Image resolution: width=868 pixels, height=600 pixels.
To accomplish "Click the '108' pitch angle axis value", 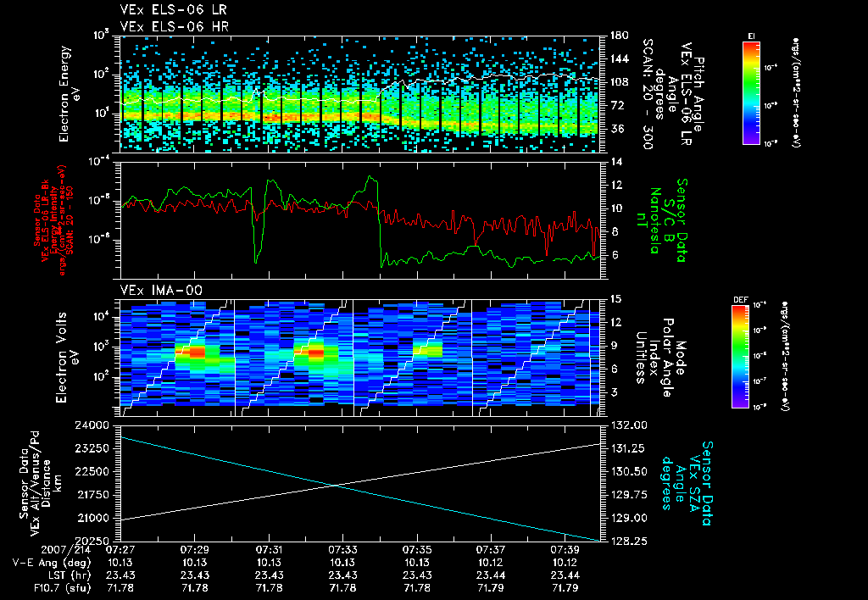I will point(620,82).
